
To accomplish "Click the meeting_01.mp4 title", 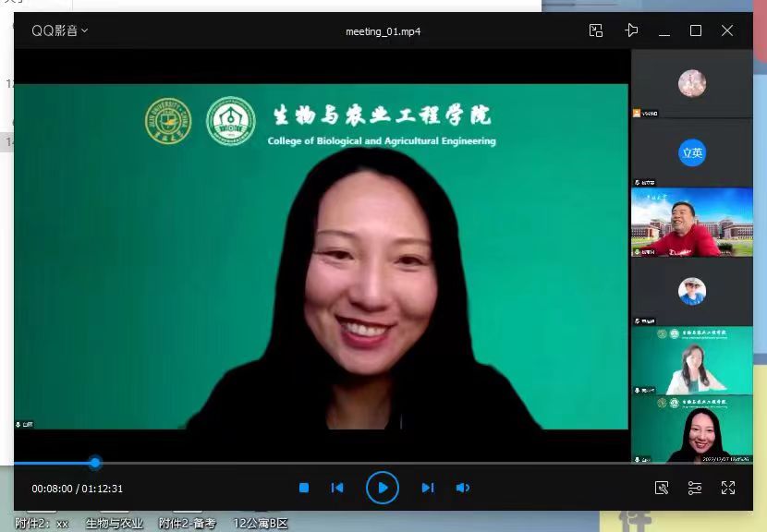I will (x=383, y=31).
